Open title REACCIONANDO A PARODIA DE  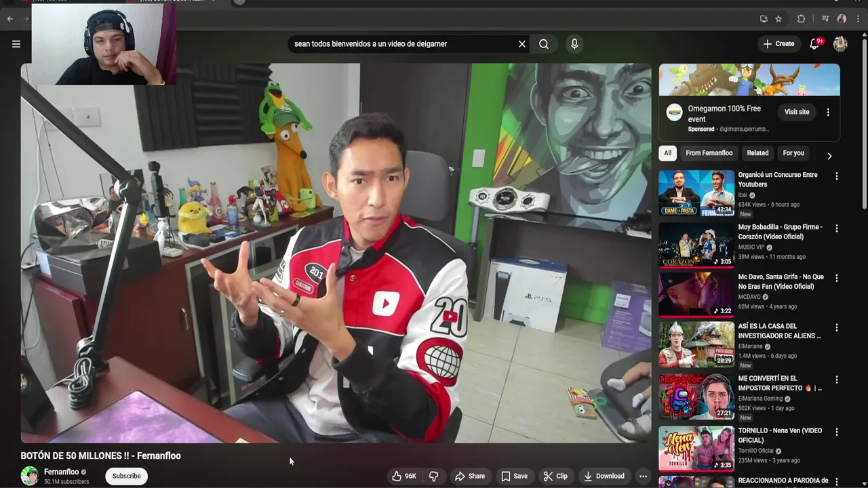point(783,481)
